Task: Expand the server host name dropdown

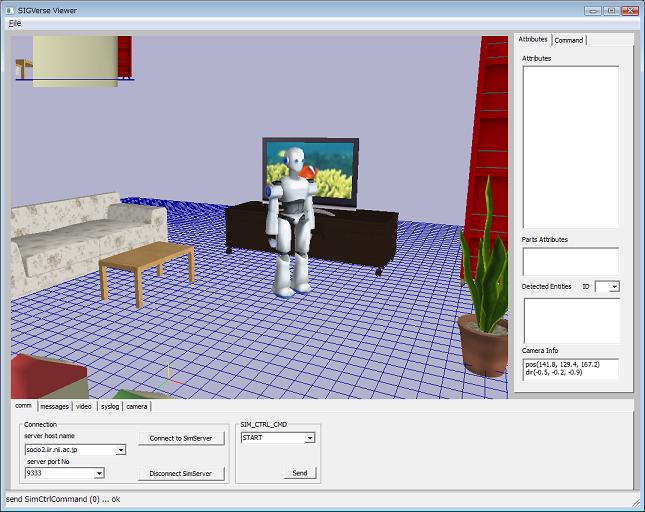Action: click(x=121, y=450)
